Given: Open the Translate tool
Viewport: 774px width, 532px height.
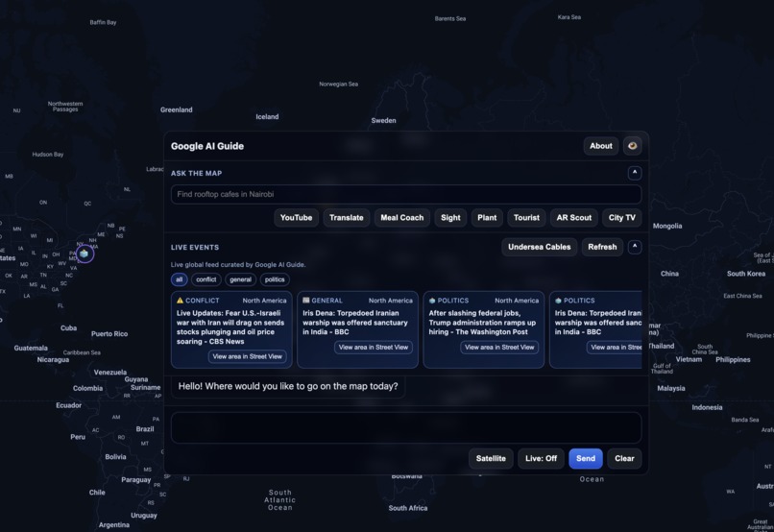Looking at the screenshot, I should (346, 218).
